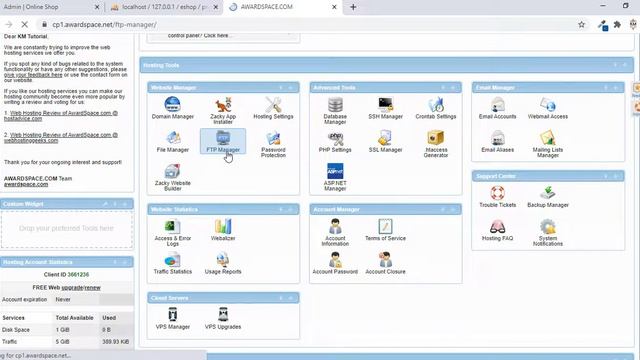Bookmark this page with star
This screenshot has height=360, width=640.
point(581,24)
